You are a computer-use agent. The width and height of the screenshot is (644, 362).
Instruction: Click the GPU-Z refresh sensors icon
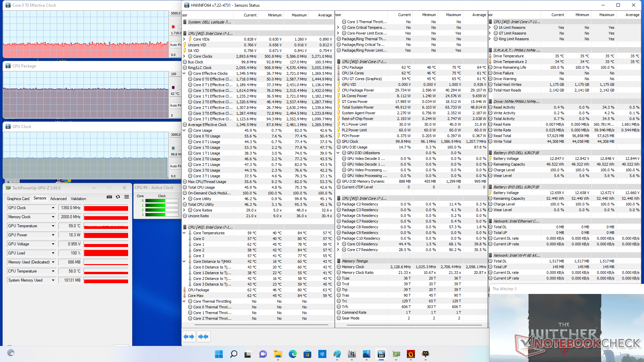[118, 197]
